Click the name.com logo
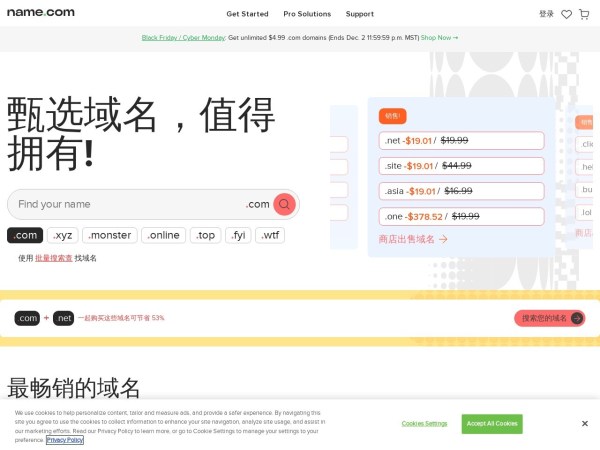Image resolution: width=600 pixels, height=450 pixels. click(x=40, y=13)
